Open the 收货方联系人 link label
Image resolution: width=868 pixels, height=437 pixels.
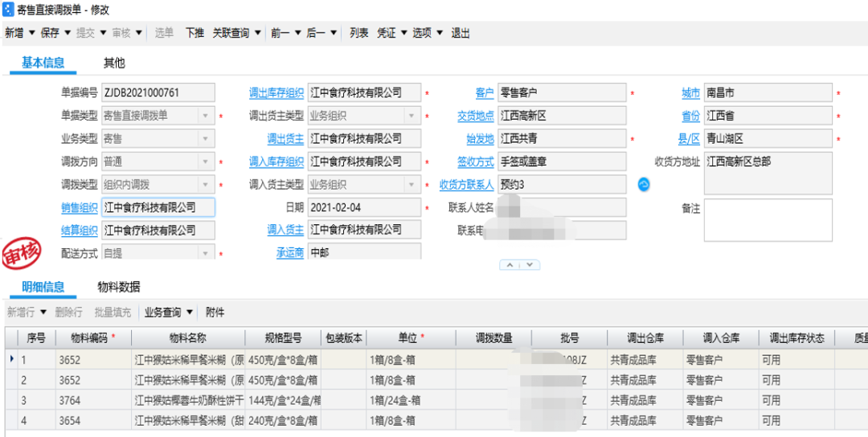(467, 185)
